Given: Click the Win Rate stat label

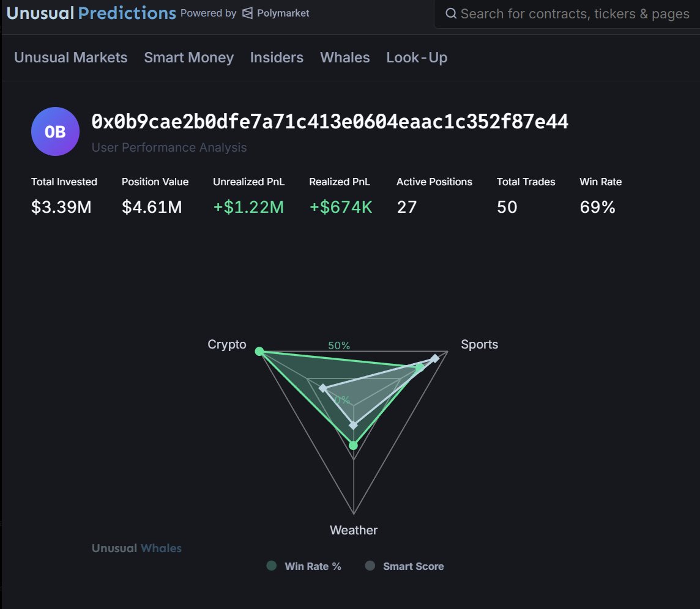Looking at the screenshot, I should [600, 182].
